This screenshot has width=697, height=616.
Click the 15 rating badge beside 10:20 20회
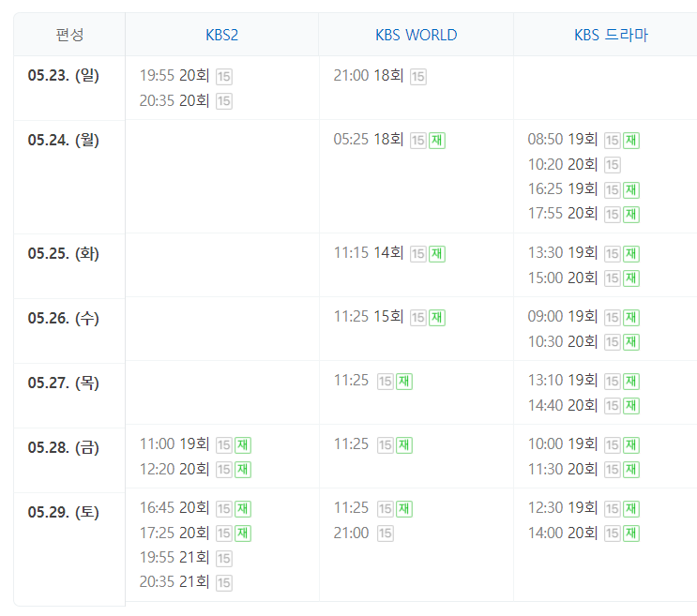coord(612,165)
